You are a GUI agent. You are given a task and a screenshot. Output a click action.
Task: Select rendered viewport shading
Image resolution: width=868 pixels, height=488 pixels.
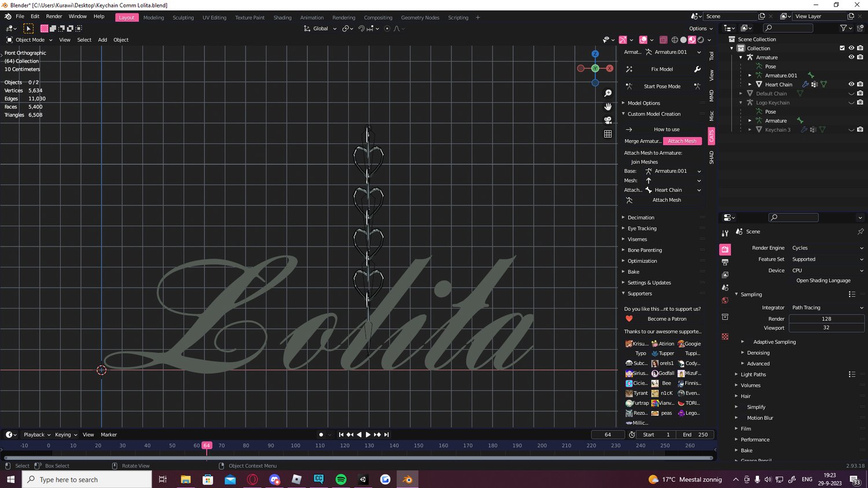click(701, 40)
